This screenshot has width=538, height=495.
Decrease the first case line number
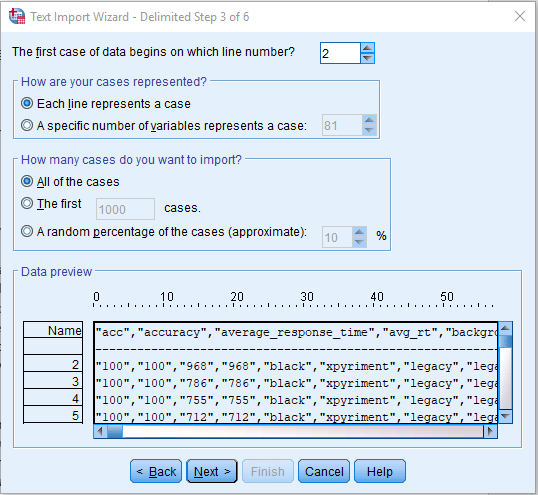(367, 58)
